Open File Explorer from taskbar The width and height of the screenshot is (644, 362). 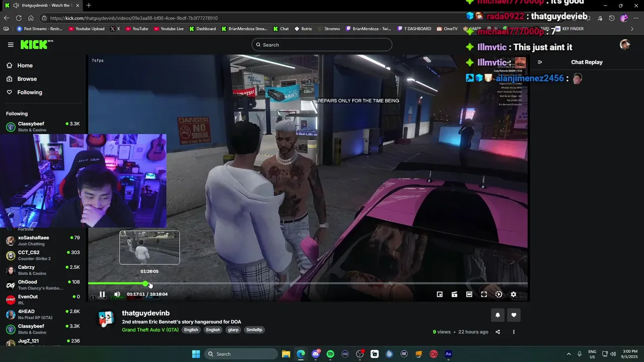point(286,354)
